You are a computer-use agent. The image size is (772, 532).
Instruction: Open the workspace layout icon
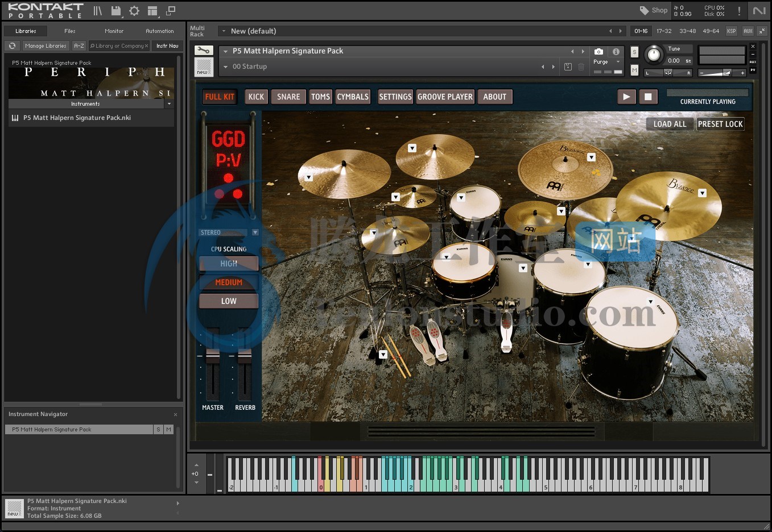(x=152, y=11)
